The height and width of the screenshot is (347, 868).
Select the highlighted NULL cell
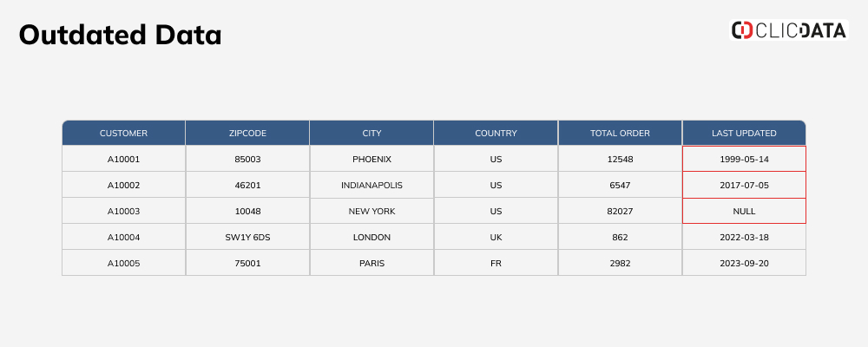tap(744, 211)
